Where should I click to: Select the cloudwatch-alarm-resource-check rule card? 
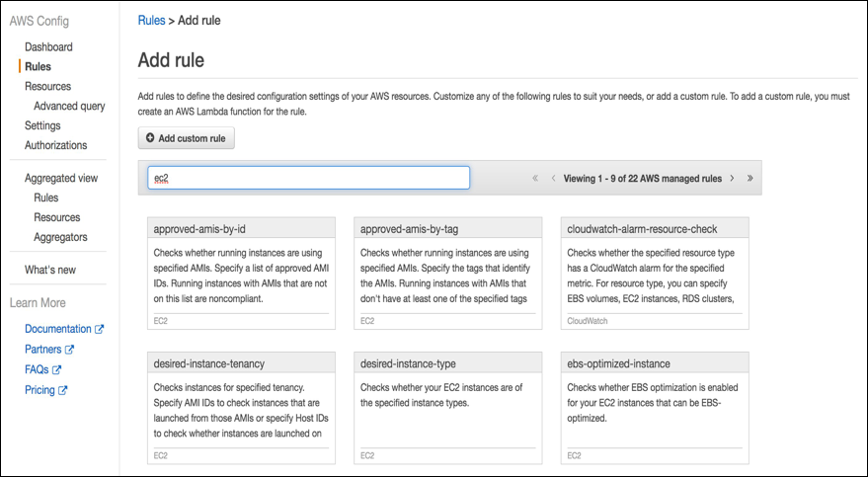tap(655, 274)
